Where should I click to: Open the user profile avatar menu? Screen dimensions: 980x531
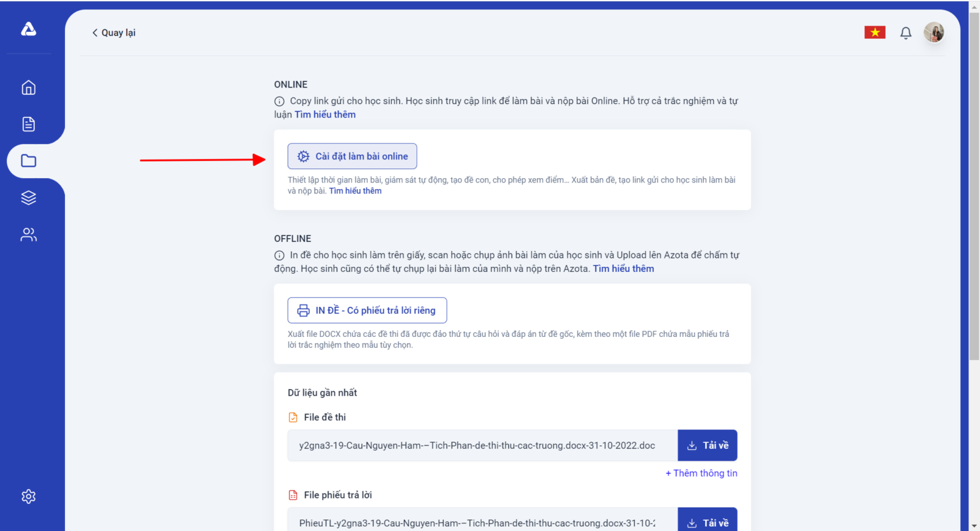tap(934, 32)
